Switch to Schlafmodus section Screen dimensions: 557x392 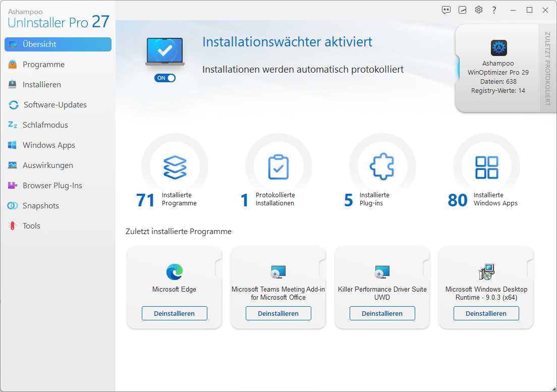pyautogui.click(x=58, y=125)
